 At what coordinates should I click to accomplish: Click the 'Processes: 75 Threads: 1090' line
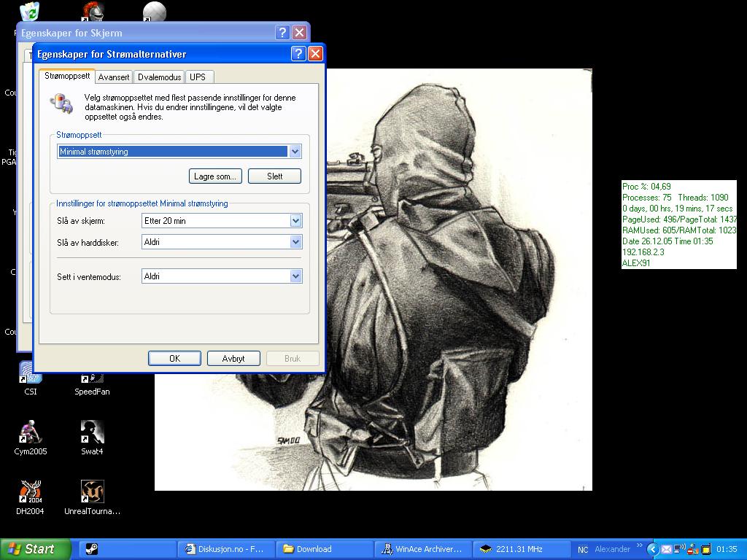tap(675, 197)
